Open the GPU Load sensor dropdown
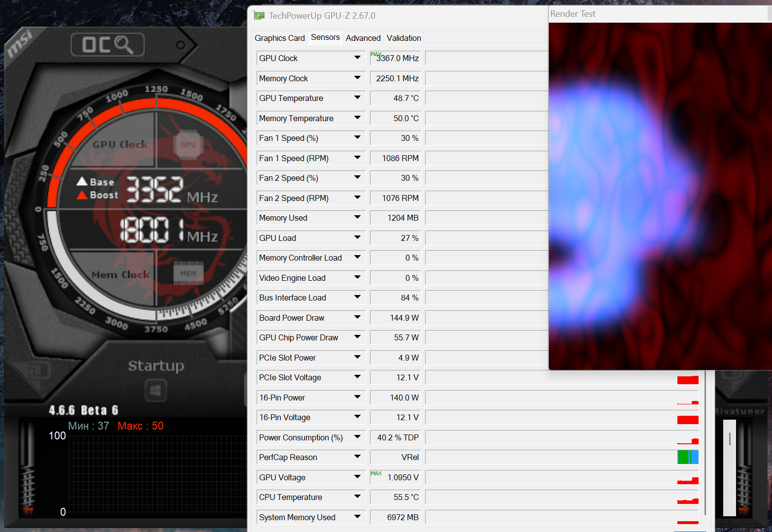 click(358, 238)
